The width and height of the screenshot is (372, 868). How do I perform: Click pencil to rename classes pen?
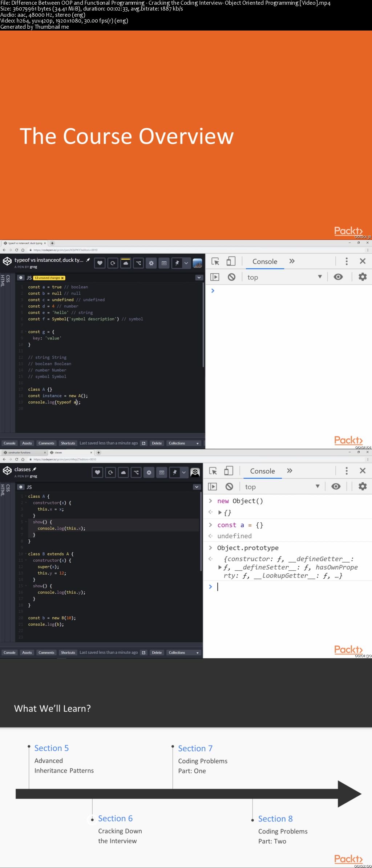coord(35,469)
